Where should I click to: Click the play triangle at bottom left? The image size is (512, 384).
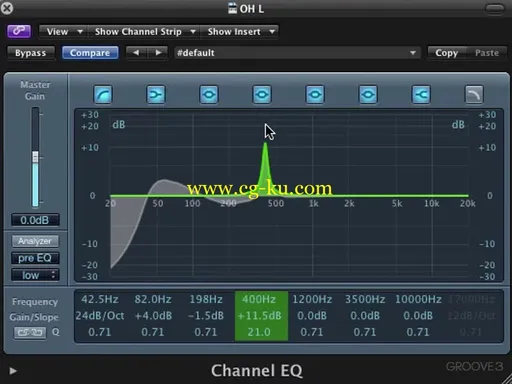13,371
